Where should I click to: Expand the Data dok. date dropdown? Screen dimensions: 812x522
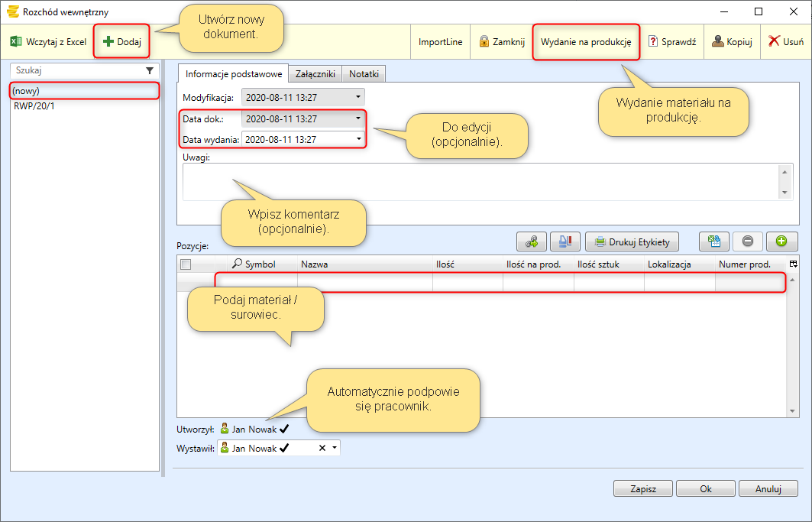pyautogui.click(x=357, y=119)
